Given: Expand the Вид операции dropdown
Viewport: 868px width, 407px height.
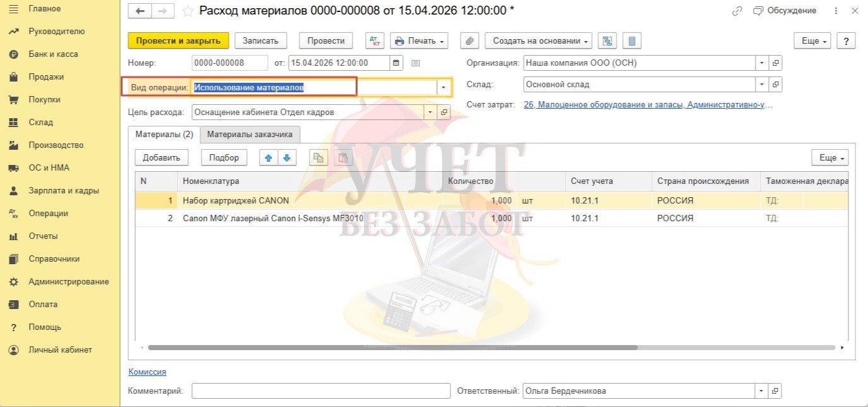Looking at the screenshot, I should click(x=443, y=87).
